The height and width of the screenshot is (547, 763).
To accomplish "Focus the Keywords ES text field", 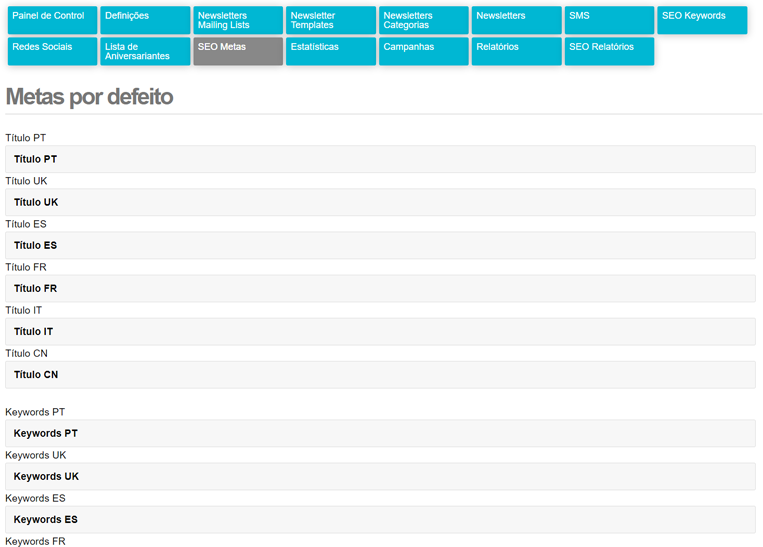I will point(380,520).
